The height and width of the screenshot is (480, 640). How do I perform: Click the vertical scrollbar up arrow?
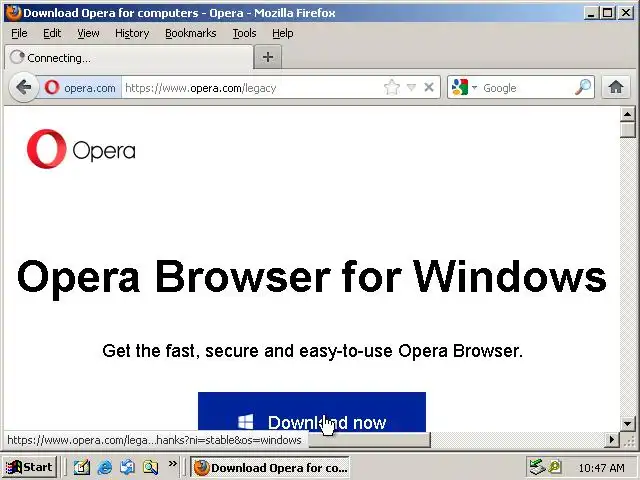tap(627, 114)
